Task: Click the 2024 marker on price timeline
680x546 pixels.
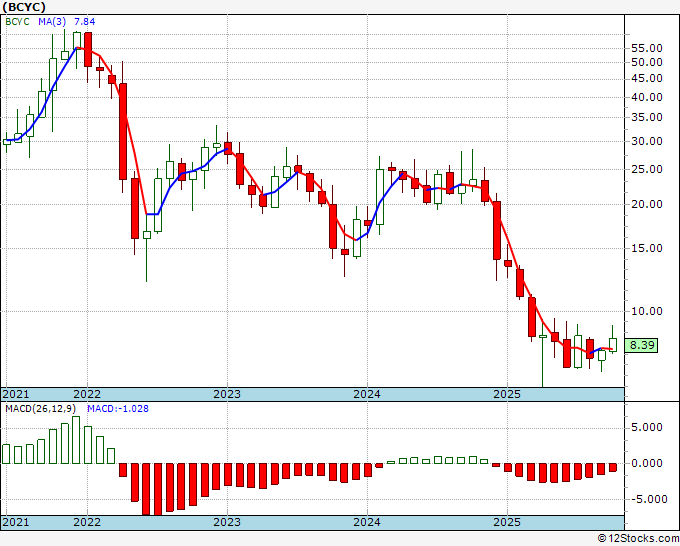Action: 367,394
